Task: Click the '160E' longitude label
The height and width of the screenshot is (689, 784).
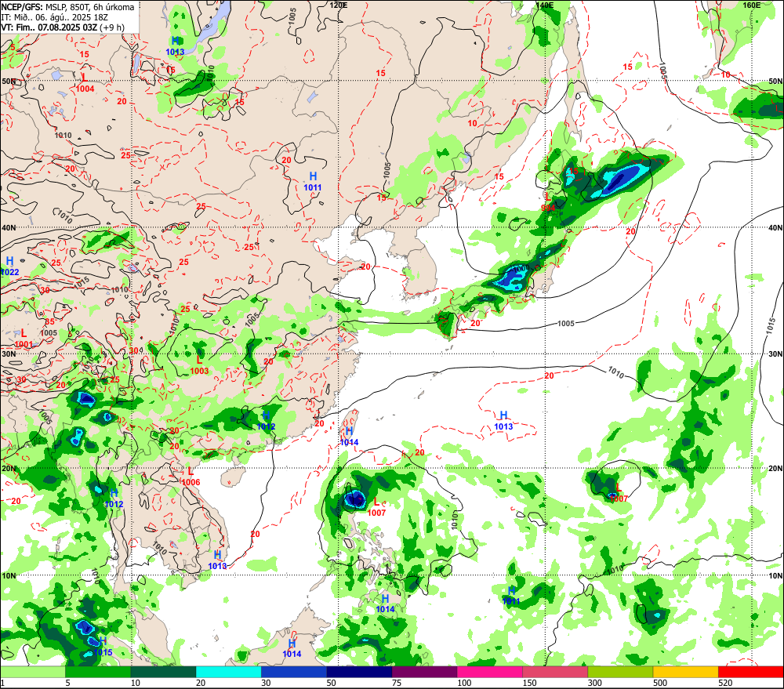Action: click(751, 5)
